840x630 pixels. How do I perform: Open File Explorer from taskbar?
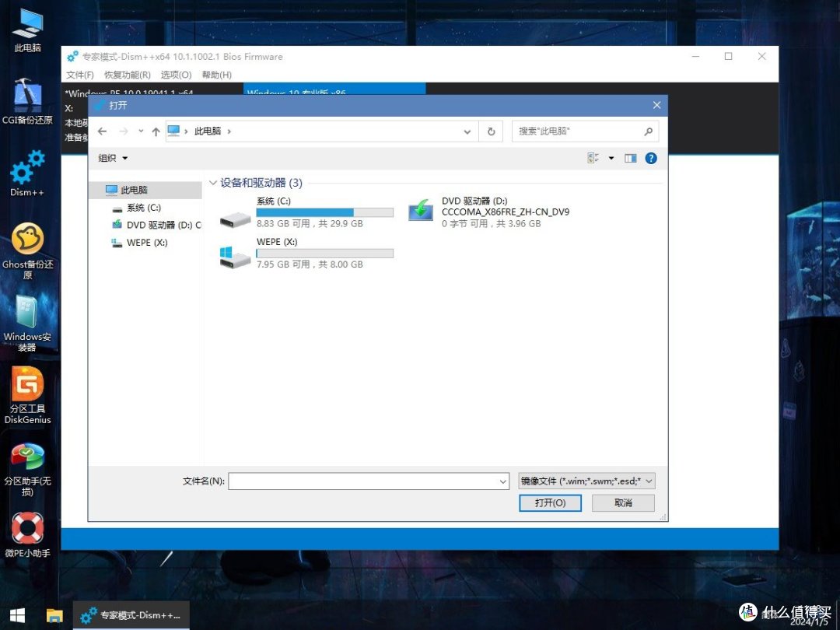[x=54, y=615]
